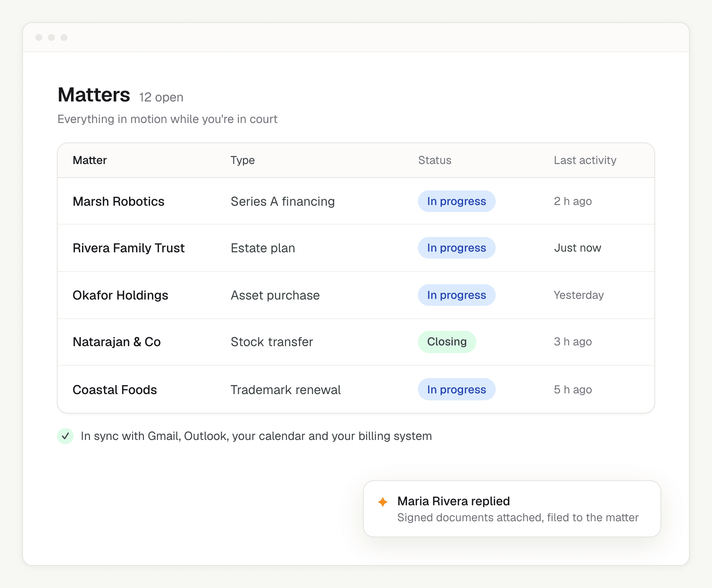
Task: Click the Estate plan type cell
Action: tap(263, 248)
